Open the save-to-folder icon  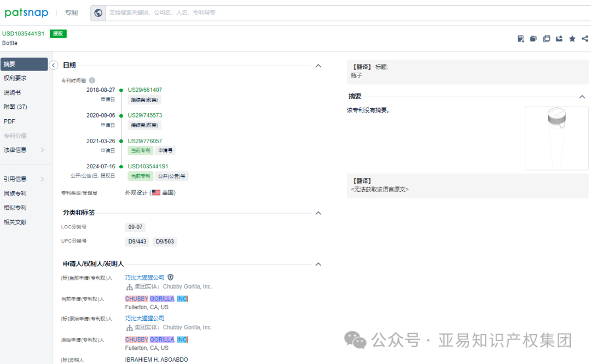coord(533,38)
